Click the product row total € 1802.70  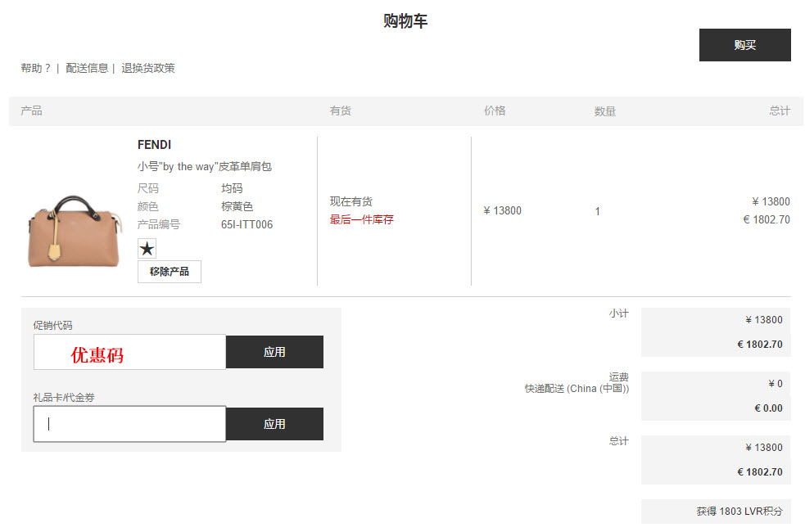[x=767, y=219]
